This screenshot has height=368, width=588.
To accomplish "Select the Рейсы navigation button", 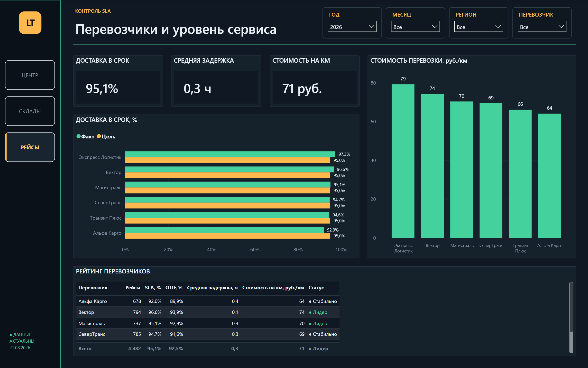I will pyautogui.click(x=30, y=147).
